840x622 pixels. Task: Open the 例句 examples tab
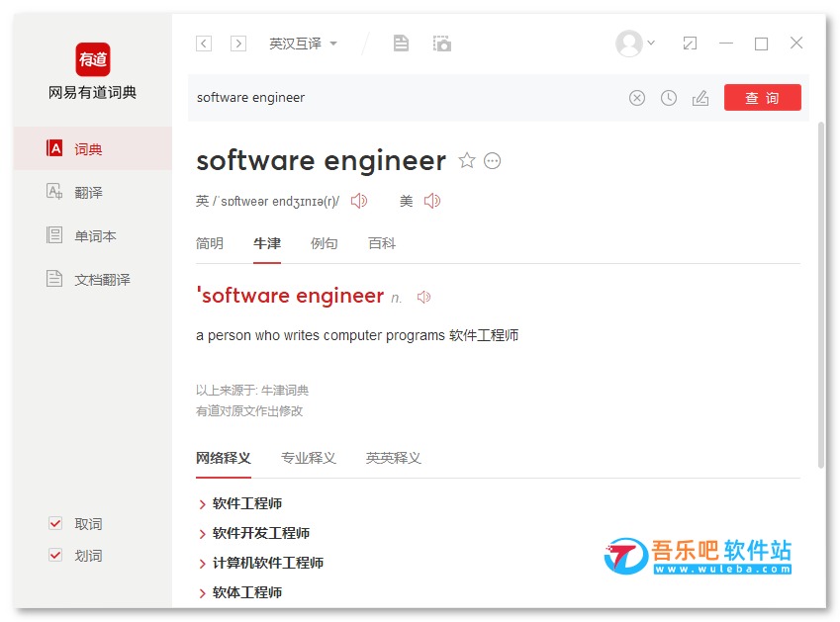(325, 243)
